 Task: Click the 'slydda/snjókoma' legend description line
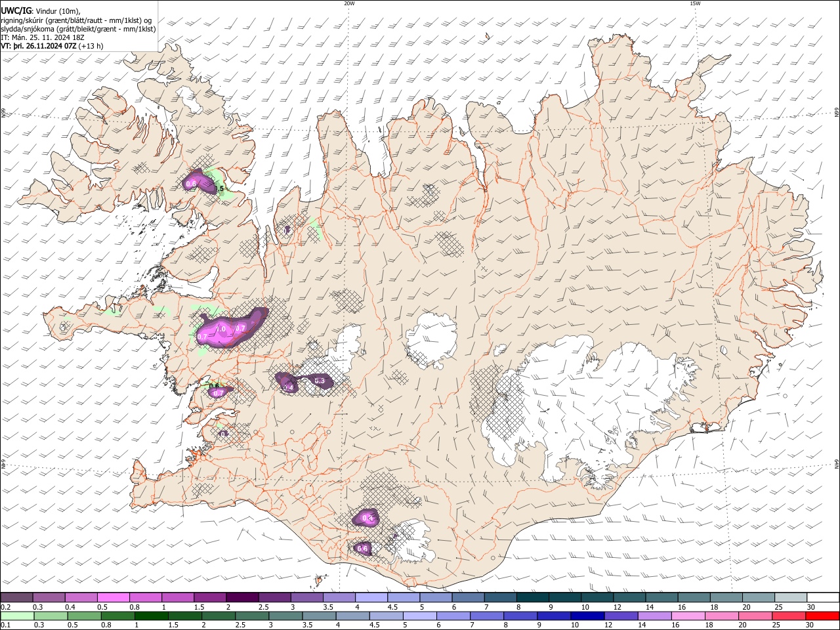(78, 29)
